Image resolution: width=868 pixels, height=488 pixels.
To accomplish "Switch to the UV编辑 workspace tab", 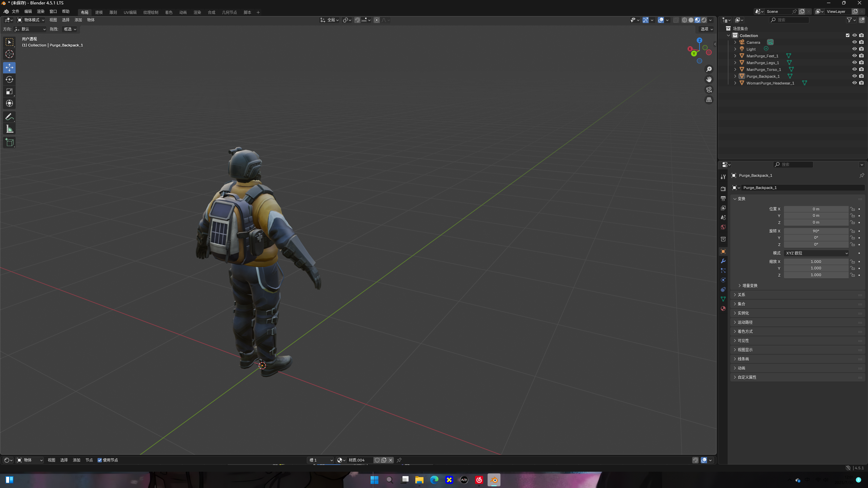I will 130,12.
